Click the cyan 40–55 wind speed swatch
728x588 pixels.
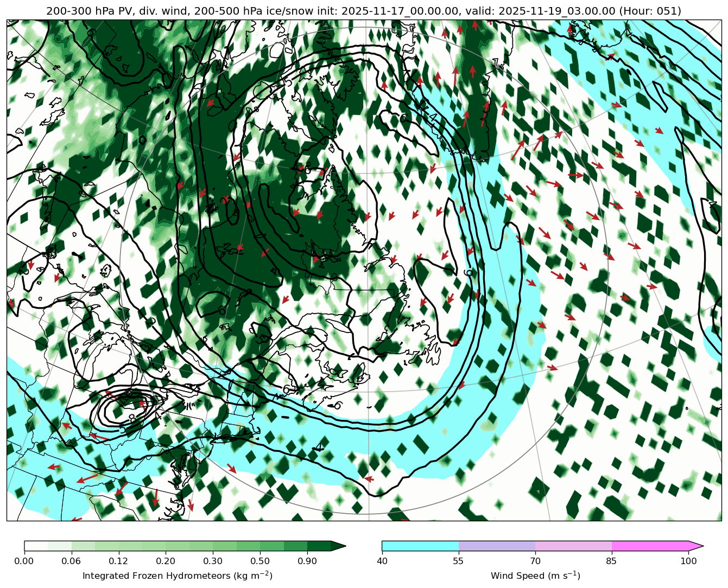click(420, 546)
